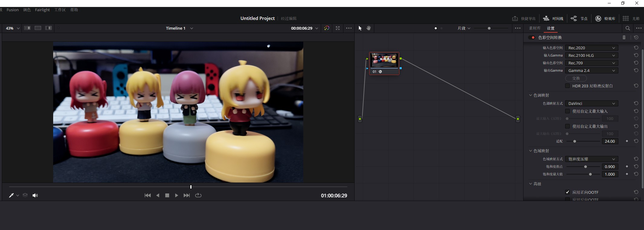The height and width of the screenshot is (230, 644).
Task: Jump to last frame
Action: click(187, 195)
